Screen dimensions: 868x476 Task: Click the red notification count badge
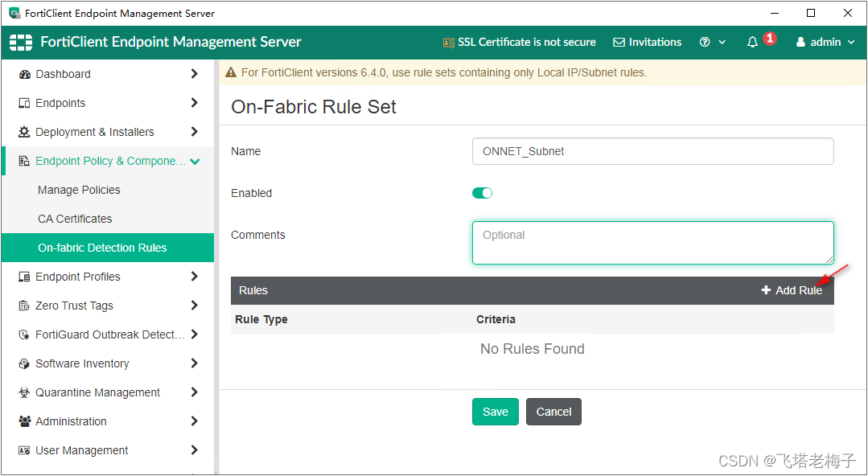click(770, 38)
